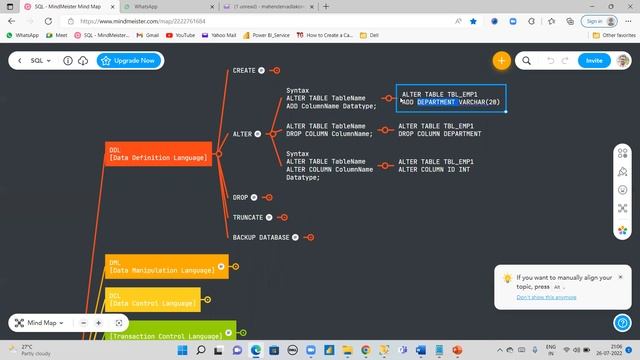Close the manual align tip popup
This screenshot has height=360, width=640.
(620, 277)
